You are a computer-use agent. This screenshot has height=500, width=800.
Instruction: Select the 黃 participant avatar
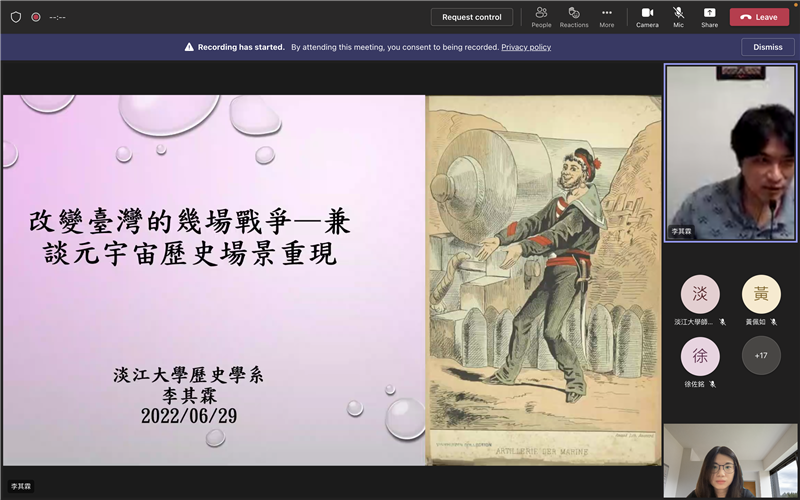[x=761, y=294]
